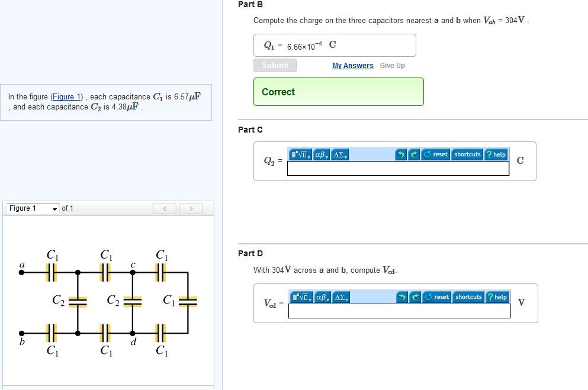Click the disabled Submit button
Viewport: 588px width, 390px height.
click(275, 65)
